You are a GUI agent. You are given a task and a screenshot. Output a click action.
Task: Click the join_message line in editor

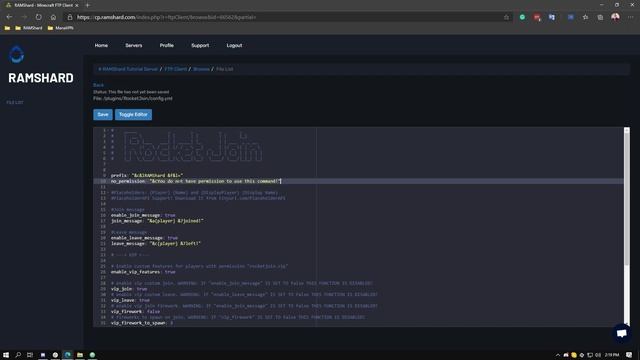(x=157, y=221)
